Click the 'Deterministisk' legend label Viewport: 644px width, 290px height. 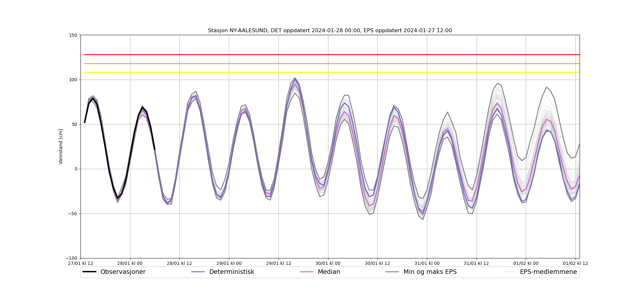tap(232, 272)
